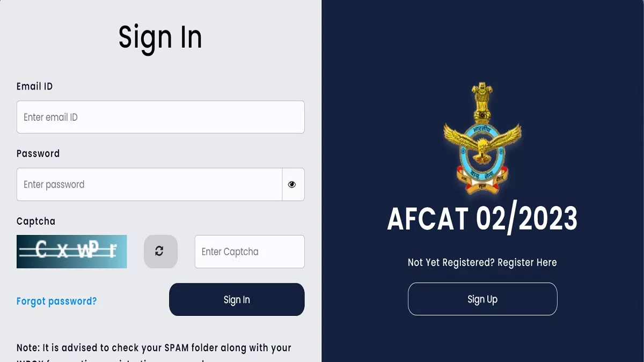The height and width of the screenshot is (362, 644).
Task: Click the Not Yet Registered? text
Action: click(x=451, y=262)
